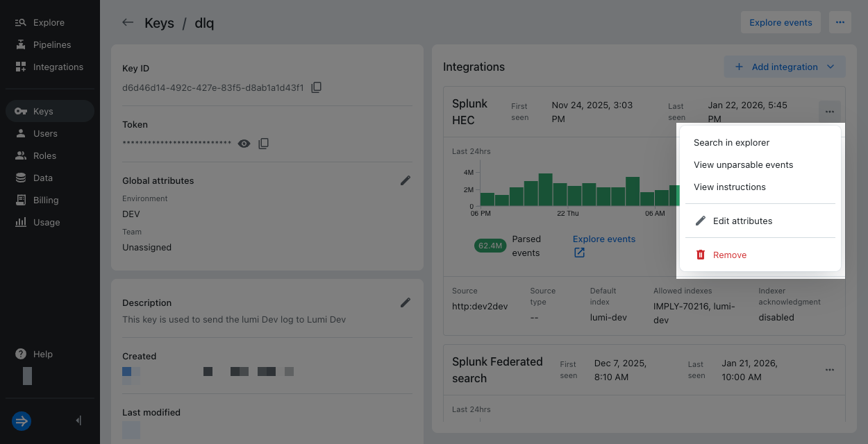
Task: Remove the Splunk HEC integration
Action: 729,255
